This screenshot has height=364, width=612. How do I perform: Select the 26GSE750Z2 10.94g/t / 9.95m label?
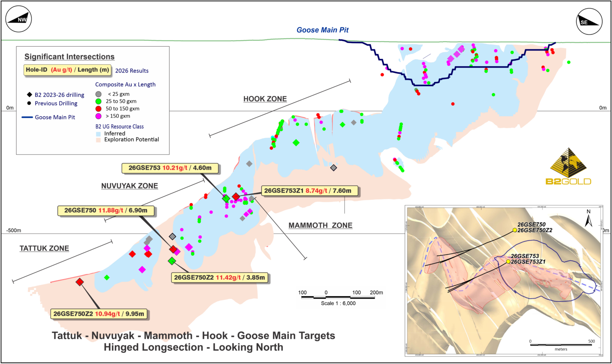pos(99,314)
